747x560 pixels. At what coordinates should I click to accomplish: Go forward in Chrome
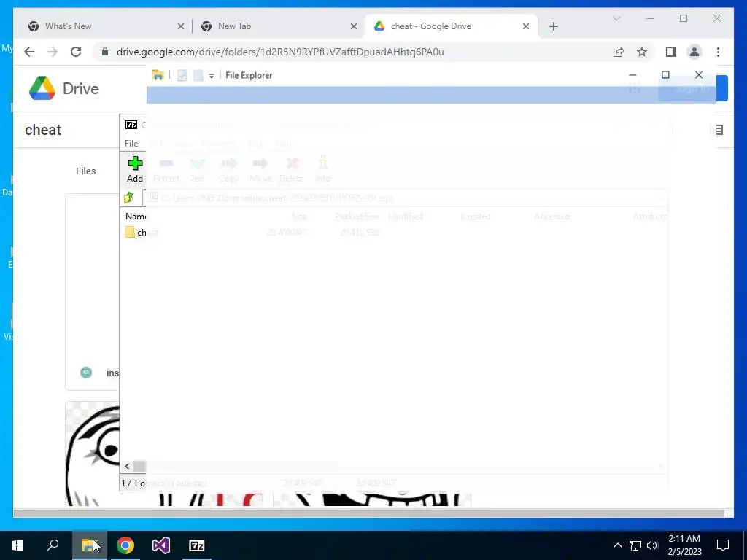click(53, 52)
